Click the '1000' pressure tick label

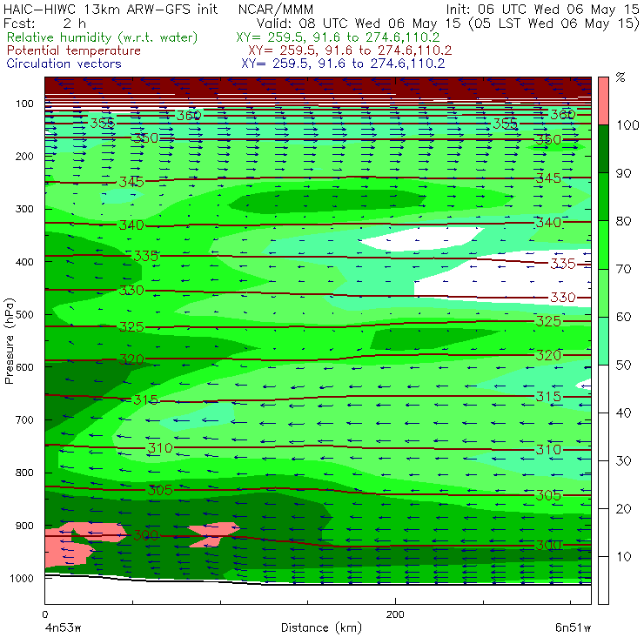[21, 578]
